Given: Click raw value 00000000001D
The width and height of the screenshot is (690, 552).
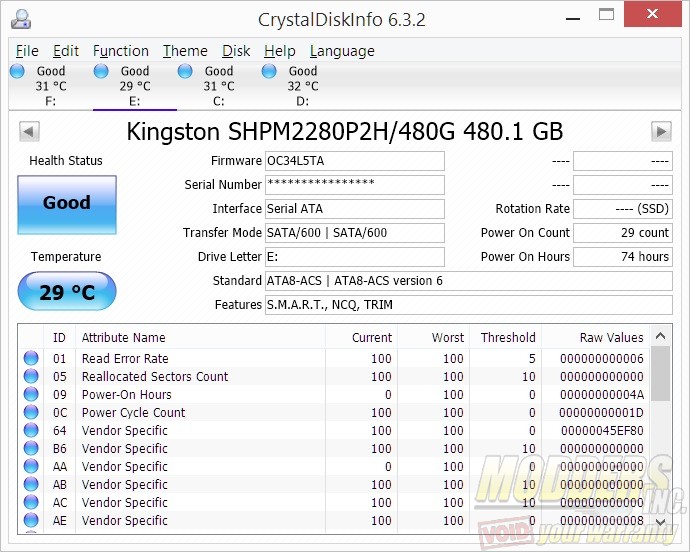Looking at the screenshot, I should pyautogui.click(x=602, y=413).
